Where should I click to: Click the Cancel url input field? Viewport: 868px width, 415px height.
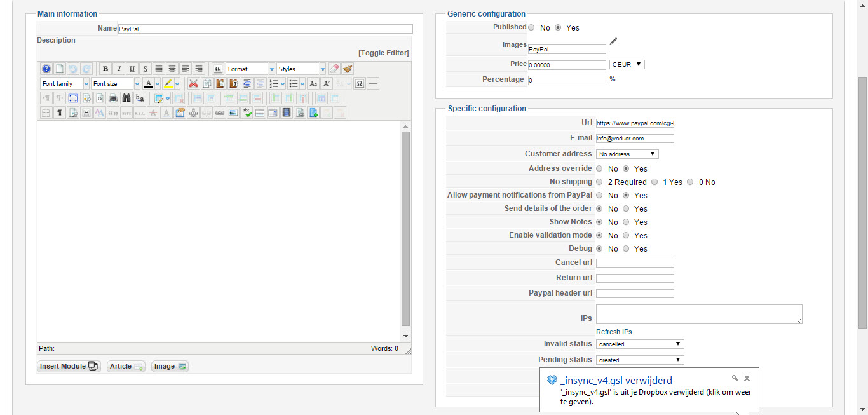635,262
